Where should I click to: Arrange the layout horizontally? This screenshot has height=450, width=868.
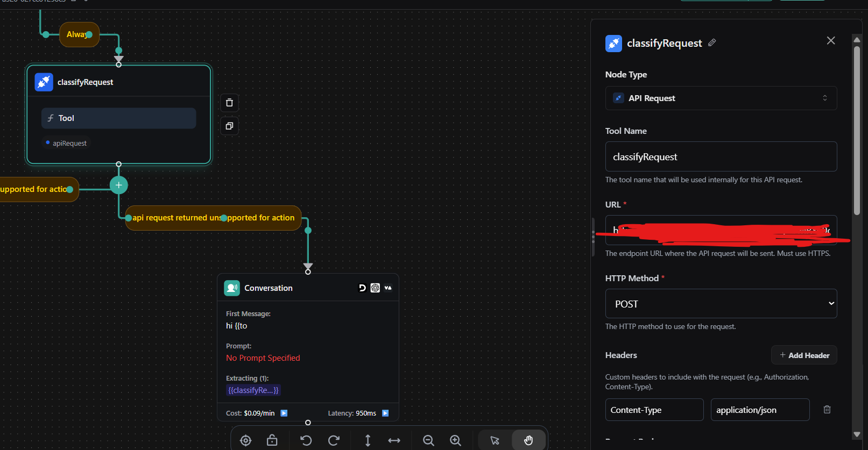pyautogui.click(x=394, y=441)
